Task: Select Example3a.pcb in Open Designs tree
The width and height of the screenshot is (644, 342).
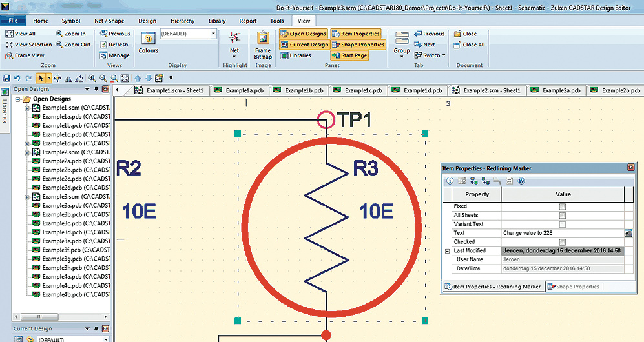Action: pyautogui.click(x=62, y=205)
